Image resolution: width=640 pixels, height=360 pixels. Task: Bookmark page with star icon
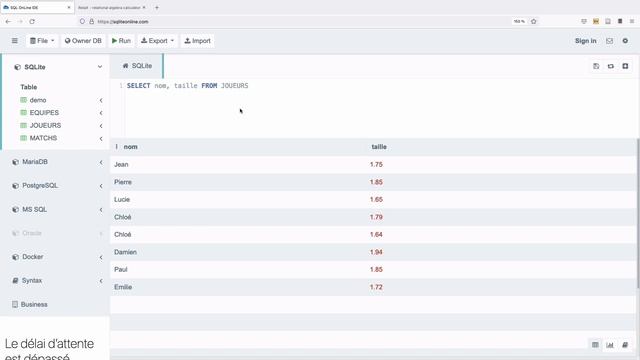533,21
